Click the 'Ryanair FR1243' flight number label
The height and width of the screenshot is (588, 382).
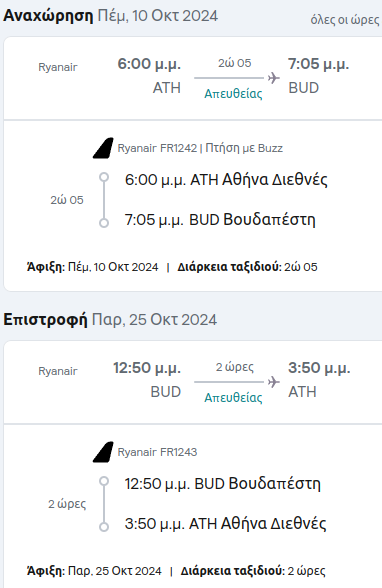coord(157,452)
